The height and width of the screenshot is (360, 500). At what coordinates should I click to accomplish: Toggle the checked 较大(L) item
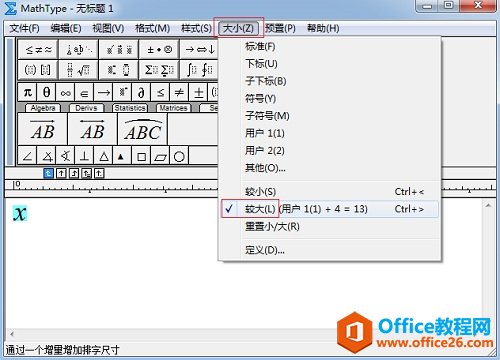click(330, 209)
